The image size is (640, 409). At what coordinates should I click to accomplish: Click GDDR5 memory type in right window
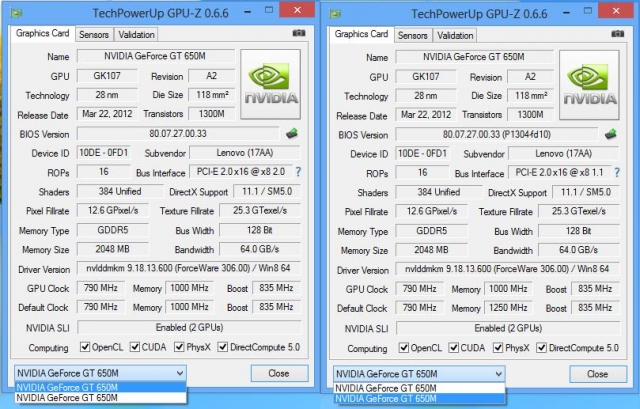tap(431, 231)
